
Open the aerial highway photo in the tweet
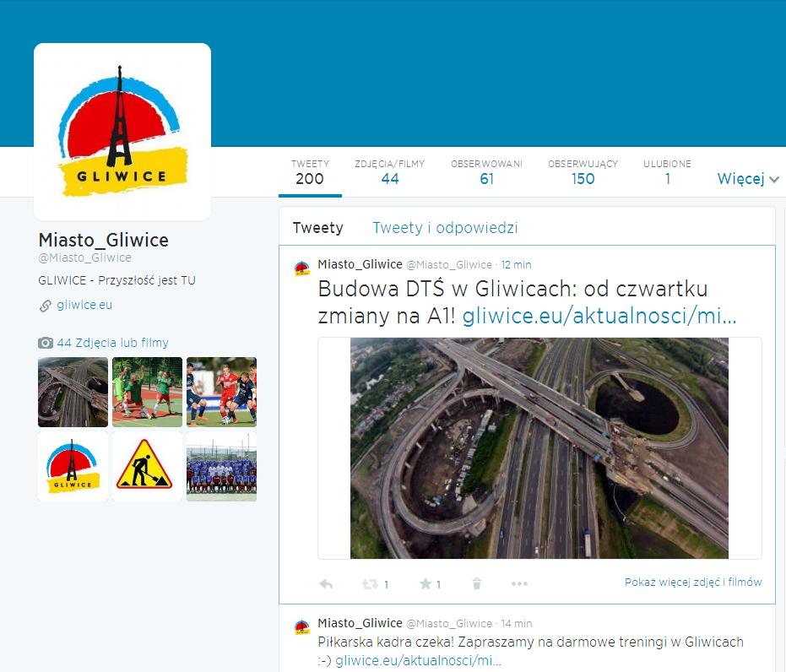pyautogui.click(x=539, y=448)
